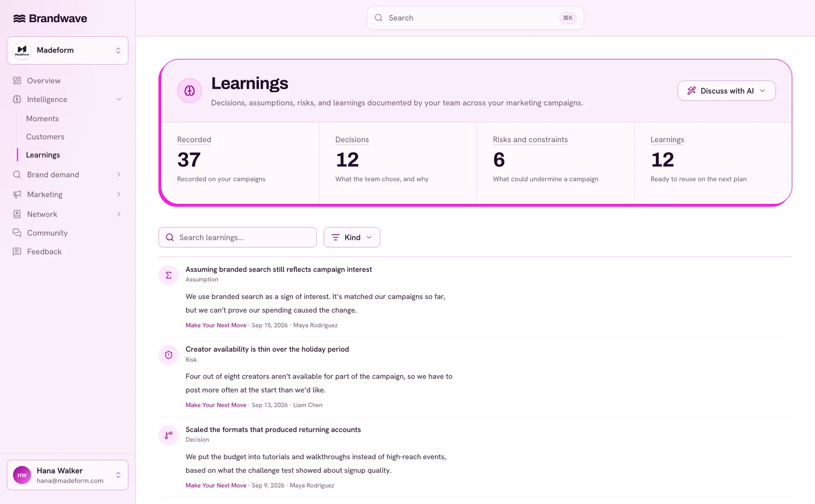Collapse the Intelligence section chevron
This screenshot has height=504, width=815.
(119, 99)
